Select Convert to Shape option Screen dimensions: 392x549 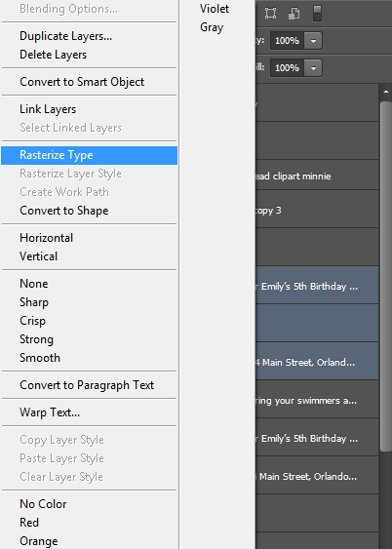[64, 211]
